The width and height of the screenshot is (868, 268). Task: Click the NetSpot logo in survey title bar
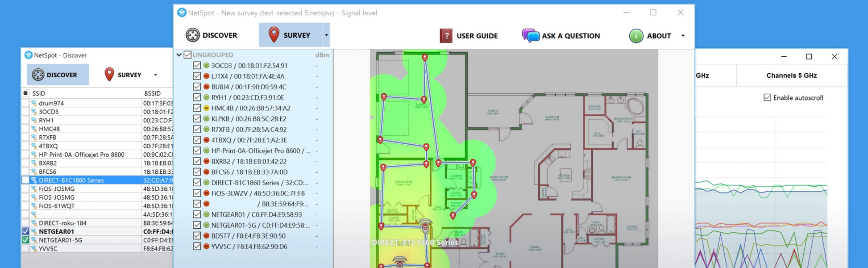click(182, 13)
